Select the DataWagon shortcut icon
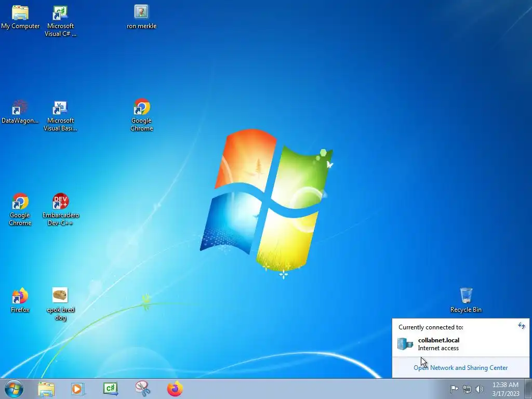 (x=20, y=112)
